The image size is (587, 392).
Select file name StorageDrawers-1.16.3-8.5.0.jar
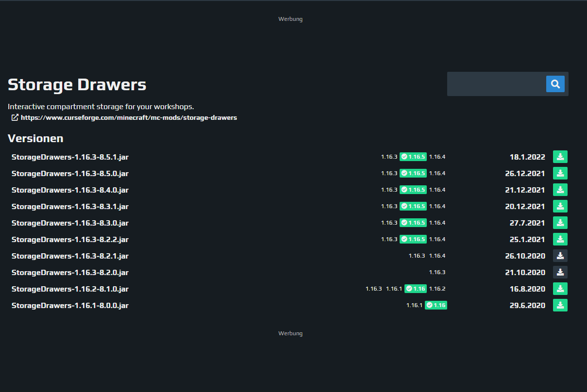(x=70, y=173)
